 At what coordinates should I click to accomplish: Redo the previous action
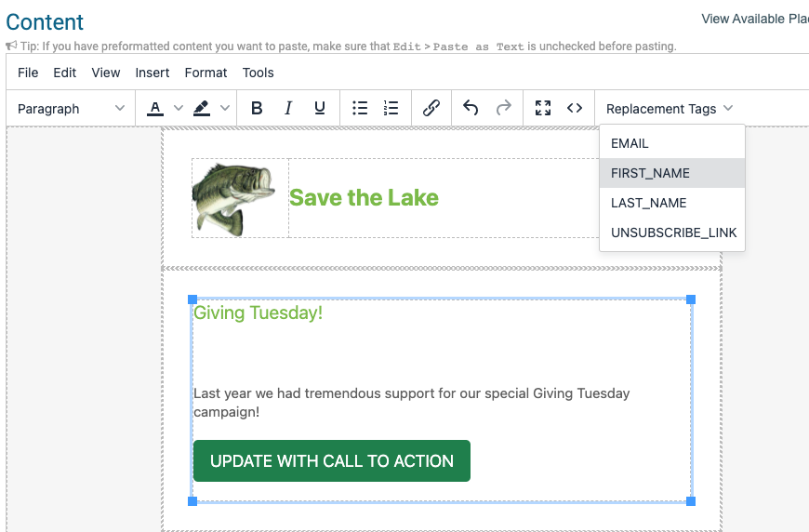pos(504,109)
